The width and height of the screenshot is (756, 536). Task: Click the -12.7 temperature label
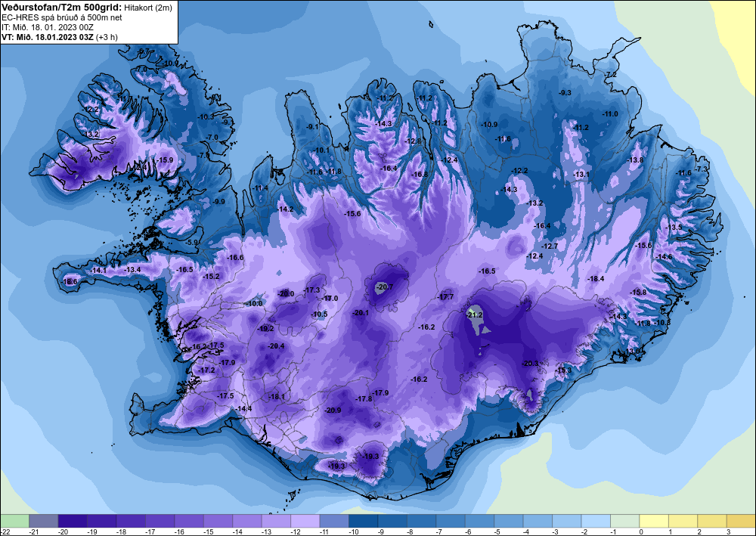pyautogui.click(x=550, y=246)
